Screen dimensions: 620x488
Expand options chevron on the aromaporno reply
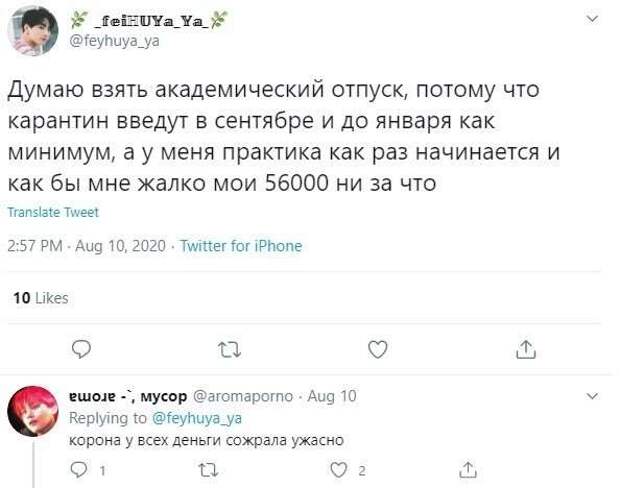592,396
